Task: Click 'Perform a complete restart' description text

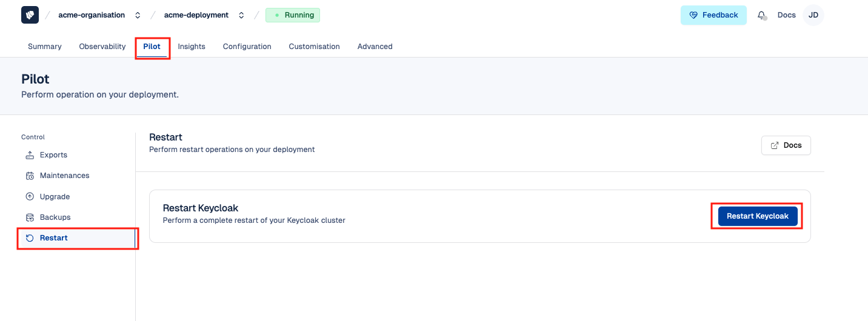Action: (x=254, y=220)
